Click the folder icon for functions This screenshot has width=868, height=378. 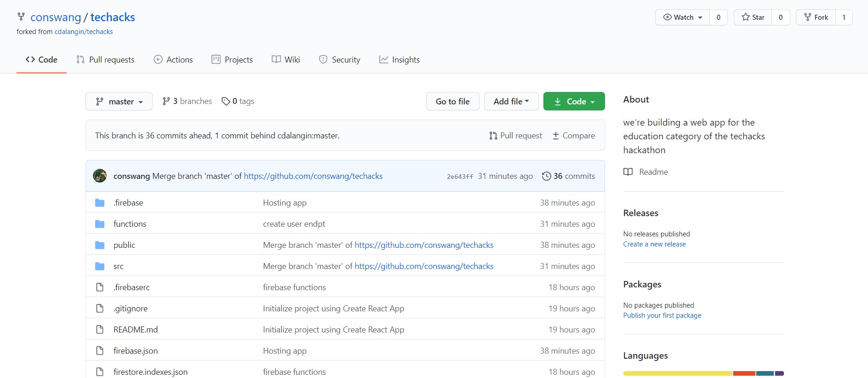point(100,224)
